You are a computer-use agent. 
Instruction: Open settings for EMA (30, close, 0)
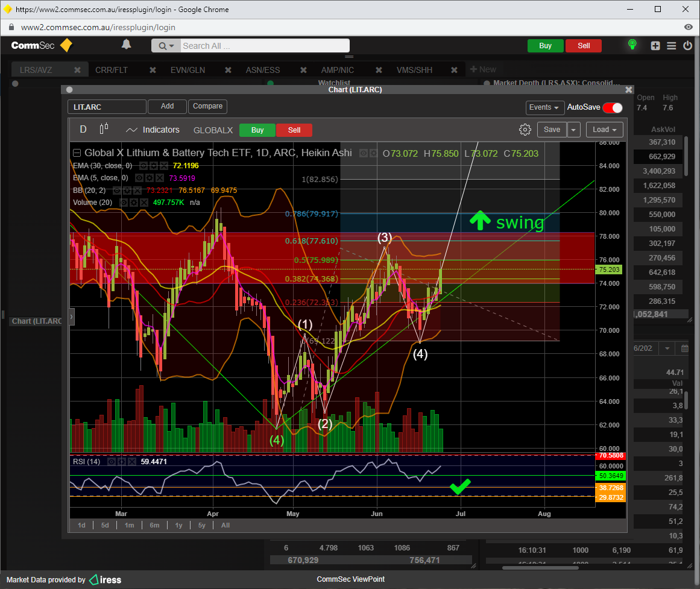154,166
